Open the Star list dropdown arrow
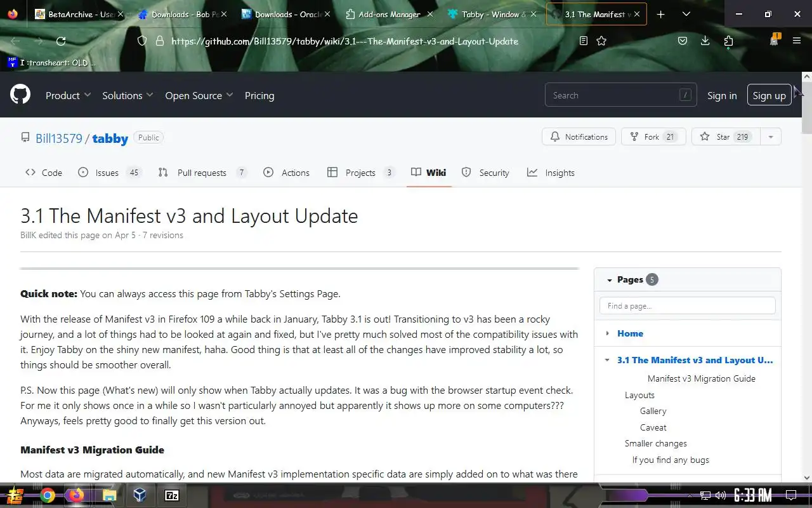The image size is (812, 508). coord(771,137)
